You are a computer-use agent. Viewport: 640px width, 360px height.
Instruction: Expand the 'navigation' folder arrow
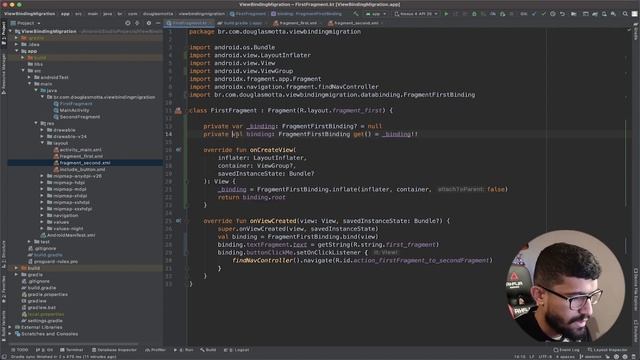(x=42, y=216)
